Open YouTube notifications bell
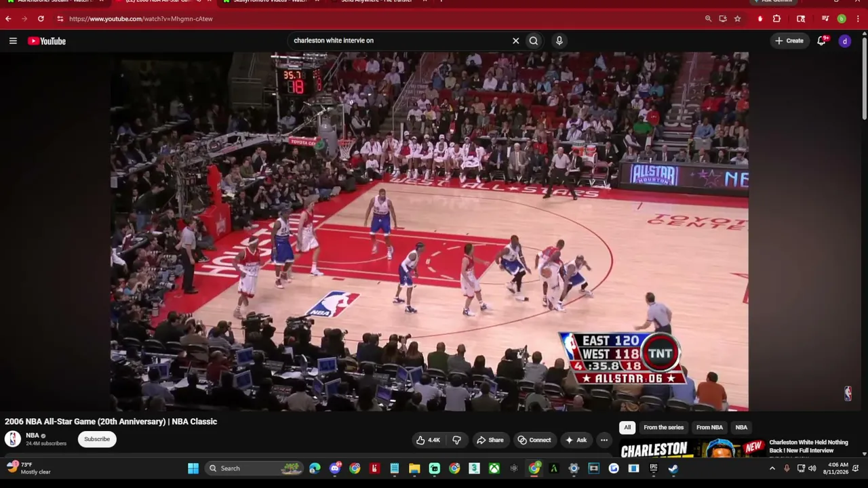 click(x=821, y=41)
